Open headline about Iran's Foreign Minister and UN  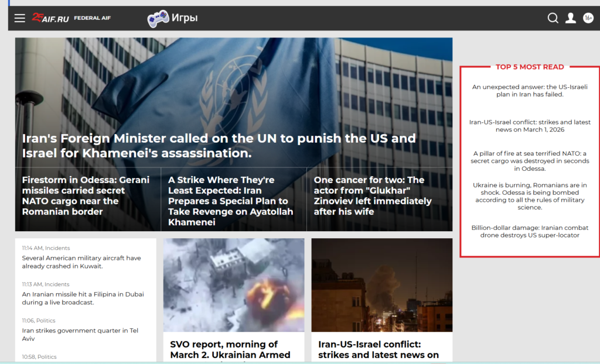pos(219,146)
